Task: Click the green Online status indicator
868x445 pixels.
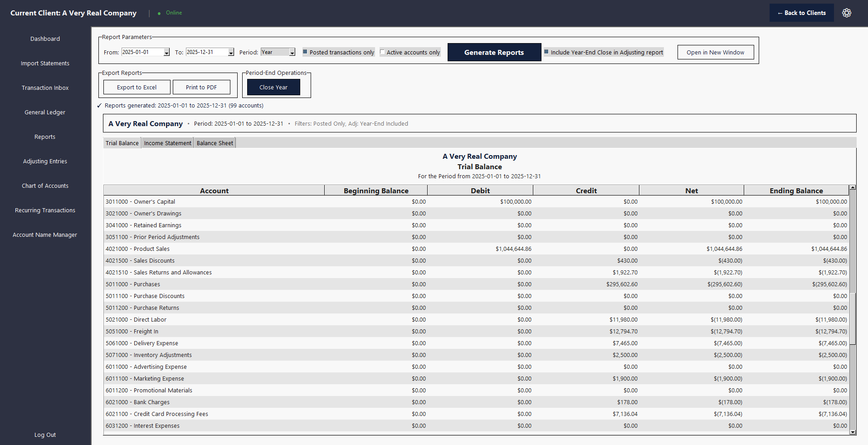Action: tap(160, 13)
